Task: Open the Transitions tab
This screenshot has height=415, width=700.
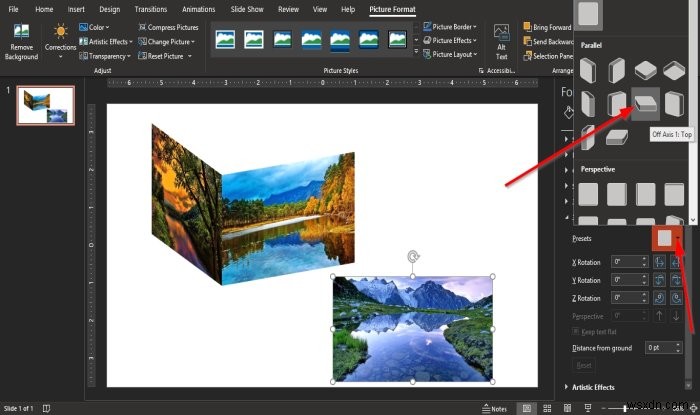Action: click(x=150, y=9)
